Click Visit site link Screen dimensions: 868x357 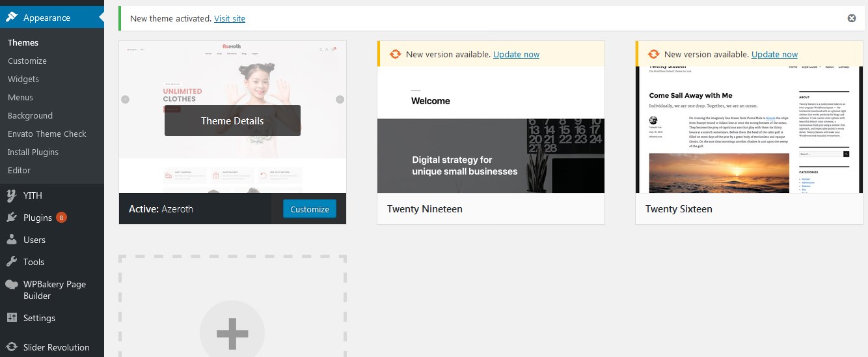pyautogui.click(x=230, y=18)
